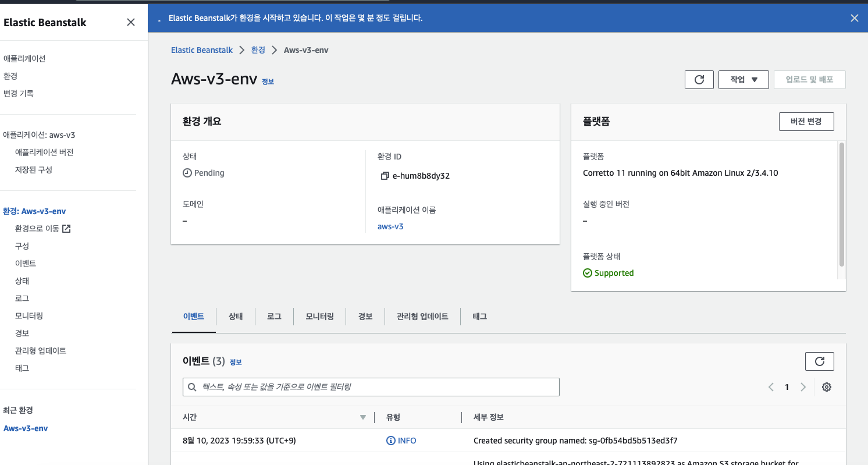Screen dimensions: 868x465
Task: Copy the environment ID e-hum8b8dy32
Action: [385, 176]
